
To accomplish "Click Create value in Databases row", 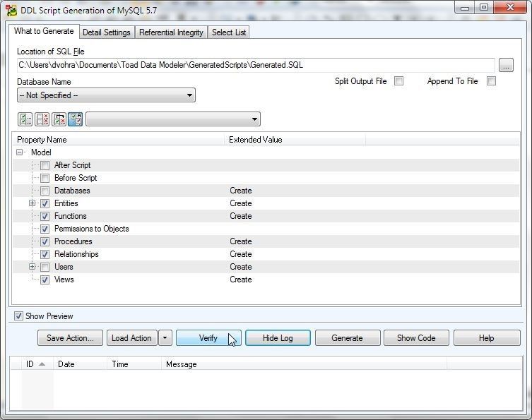I will (241, 191).
